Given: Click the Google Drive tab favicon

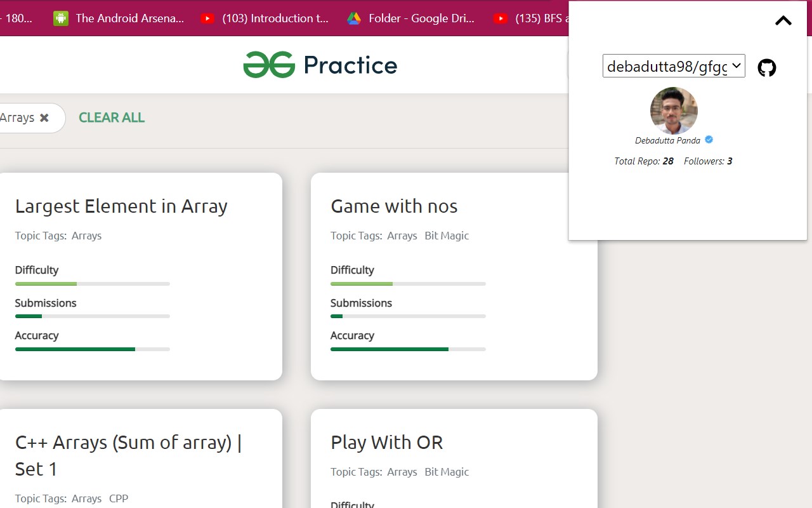Looking at the screenshot, I should (354, 18).
